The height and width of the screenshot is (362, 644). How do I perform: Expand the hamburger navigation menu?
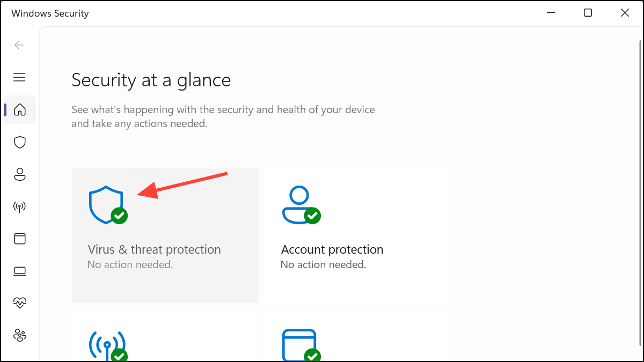[19, 77]
